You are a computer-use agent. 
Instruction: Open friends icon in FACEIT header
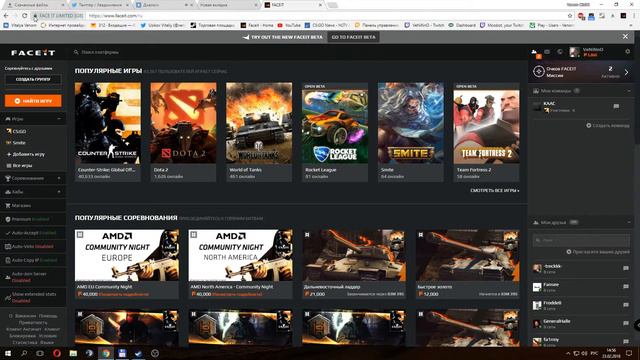tap(534, 52)
